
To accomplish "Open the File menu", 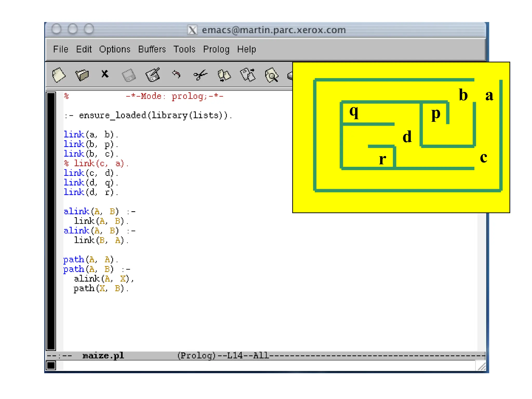I will click(x=61, y=49).
